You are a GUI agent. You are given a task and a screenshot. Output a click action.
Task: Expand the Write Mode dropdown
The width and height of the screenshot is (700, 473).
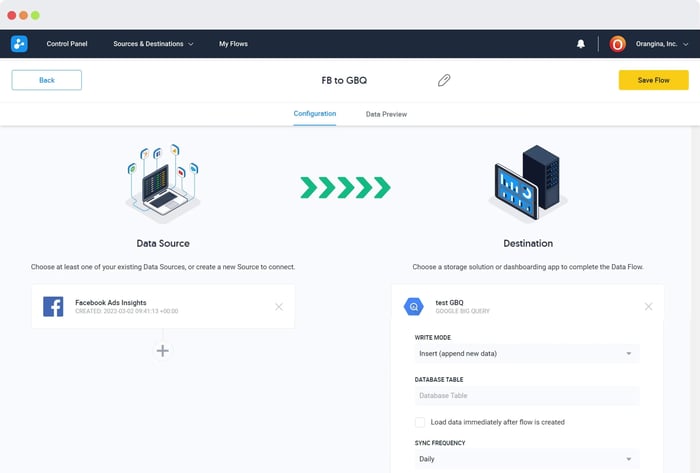click(526, 353)
